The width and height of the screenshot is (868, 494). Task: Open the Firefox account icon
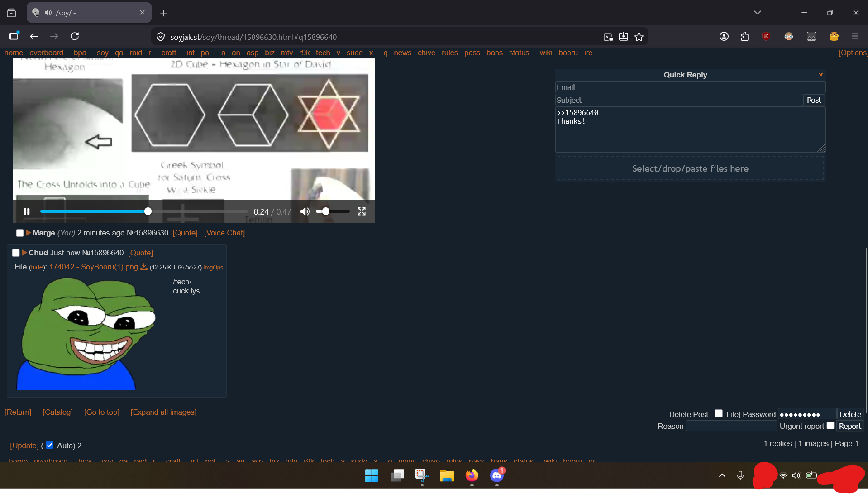click(x=724, y=36)
